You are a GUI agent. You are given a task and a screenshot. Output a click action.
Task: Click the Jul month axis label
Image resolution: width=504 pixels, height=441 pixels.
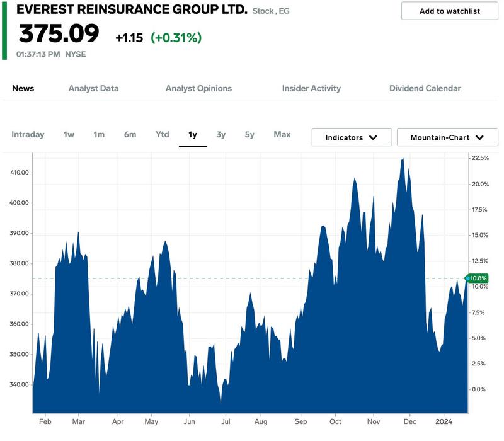226,421
